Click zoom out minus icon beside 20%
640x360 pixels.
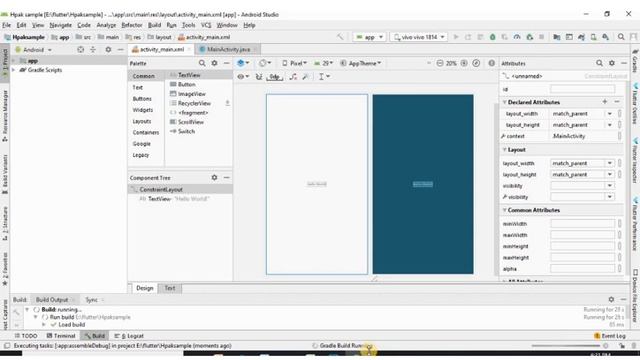(440, 63)
